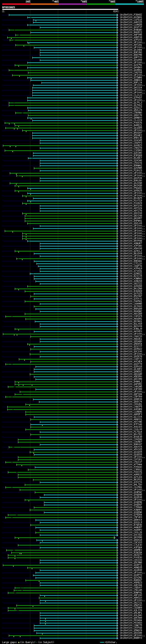Click hit label UniRef100_A4YKE0

(x=131, y=331)
